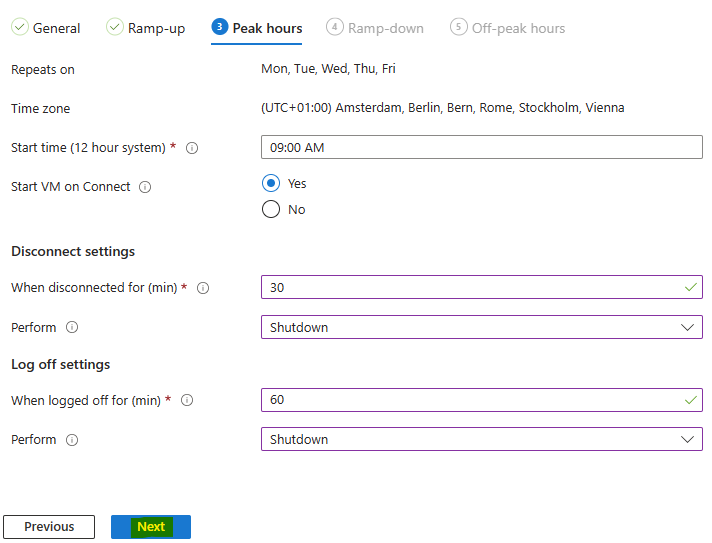The height and width of the screenshot is (543, 712).
Task: Show info for When logged off for (min)
Action: pos(187,400)
